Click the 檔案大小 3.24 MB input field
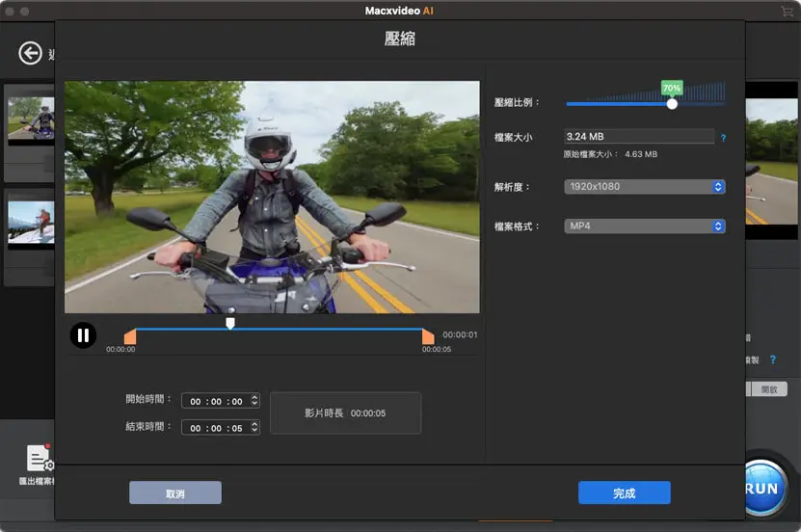The image size is (801, 532). [x=639, y=137]
